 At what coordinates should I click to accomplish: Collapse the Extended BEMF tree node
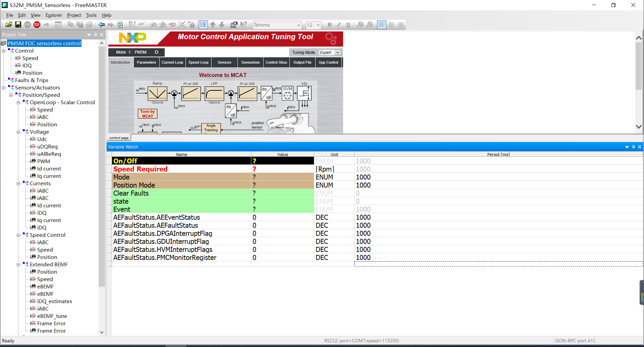18,265
